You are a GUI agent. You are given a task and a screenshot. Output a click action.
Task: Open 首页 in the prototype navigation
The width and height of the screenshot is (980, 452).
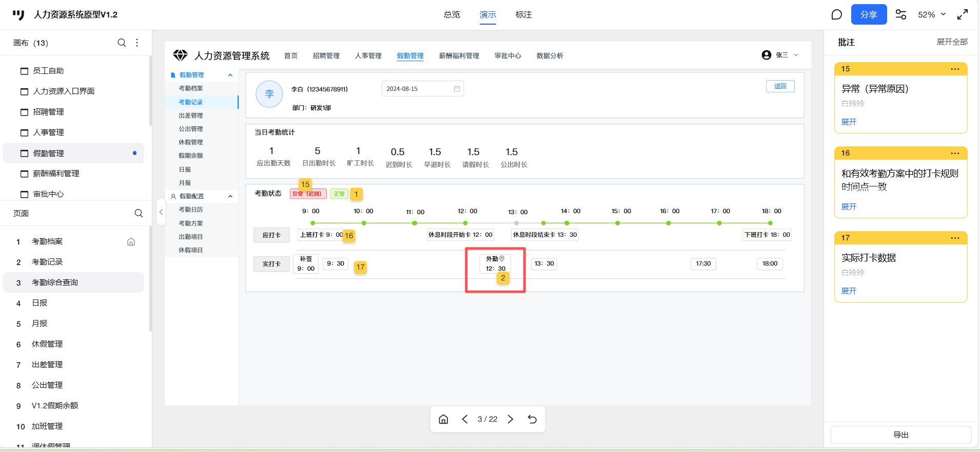(x=291, y=55)
